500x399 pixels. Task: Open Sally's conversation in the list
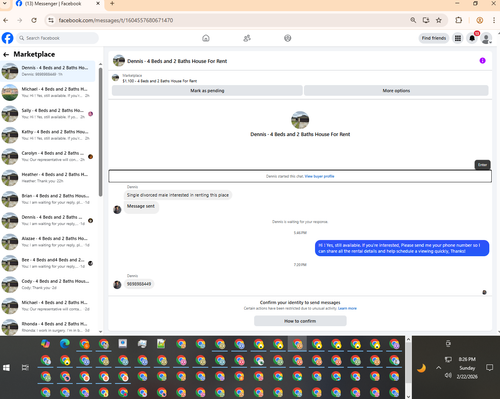48,114
